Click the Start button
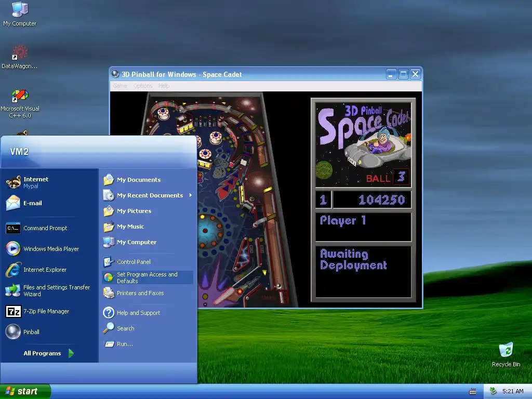 (x=25, y=391)
